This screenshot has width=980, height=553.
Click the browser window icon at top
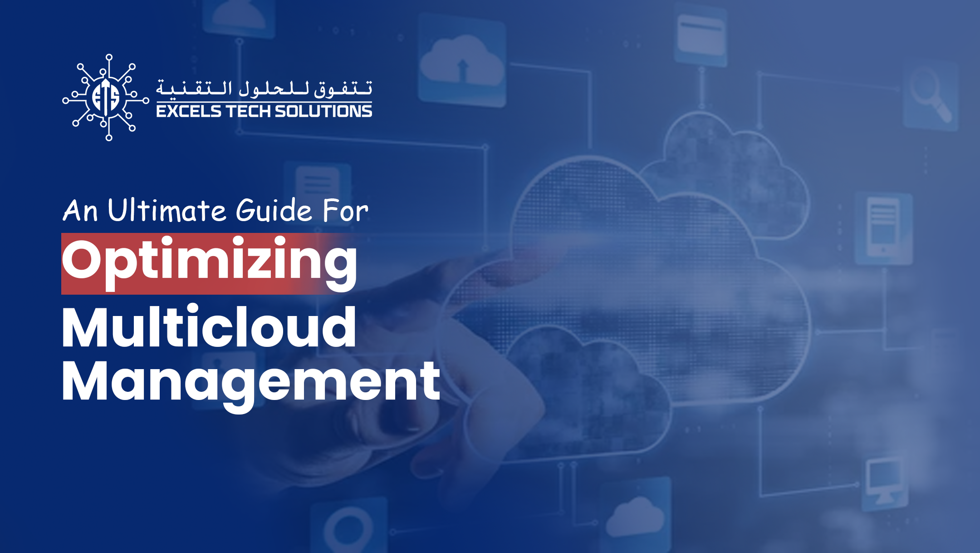tap(701, 34)
